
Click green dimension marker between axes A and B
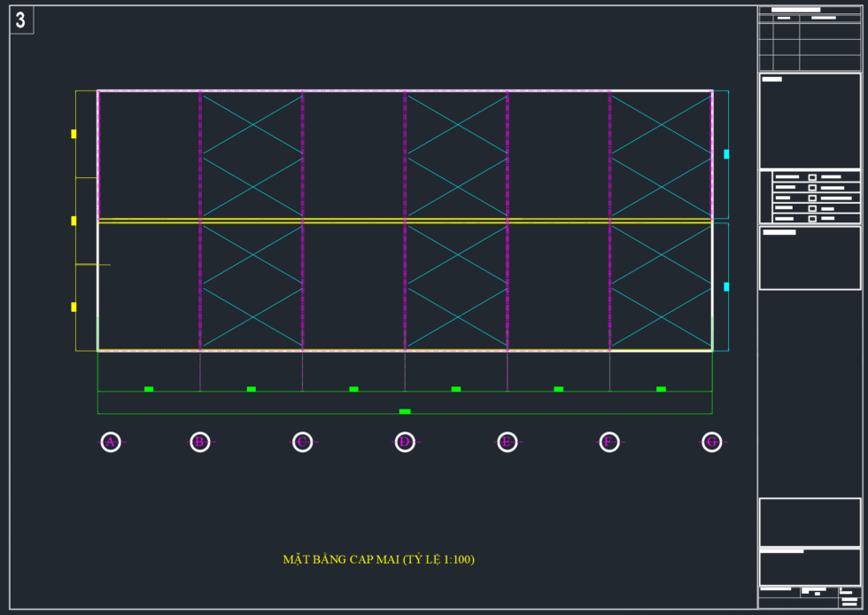tap(149, 389)
